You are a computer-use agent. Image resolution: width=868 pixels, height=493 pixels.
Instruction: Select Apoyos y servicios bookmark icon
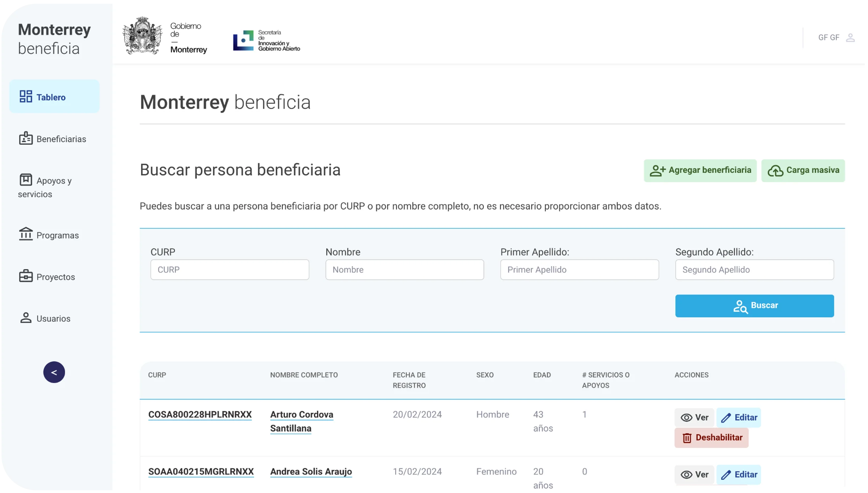26,180
